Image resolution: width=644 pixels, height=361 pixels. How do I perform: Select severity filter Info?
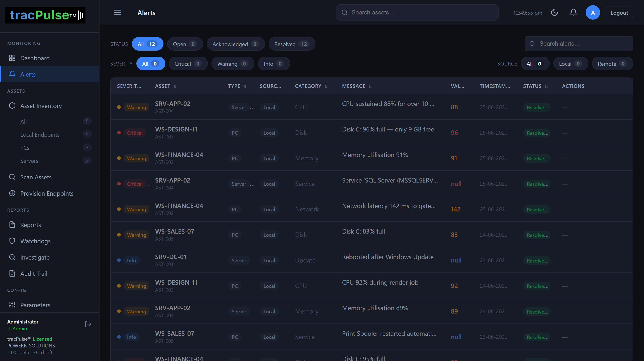click(274, 64)
